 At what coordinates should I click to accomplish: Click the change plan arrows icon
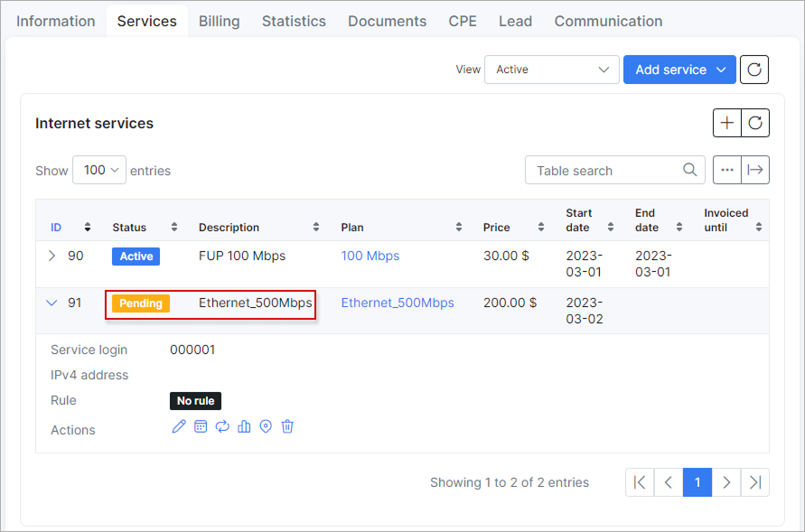[222, 426]
